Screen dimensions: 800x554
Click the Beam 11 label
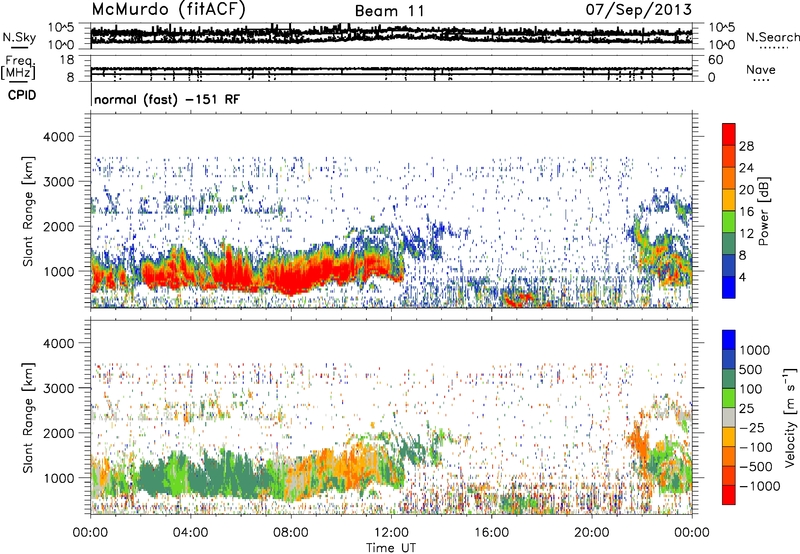pyautogui.click(x=389, y=11)
